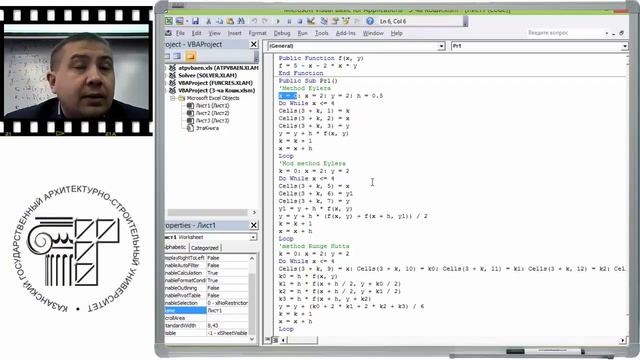This screenshot has width=640, height=360.
Task: Stop execution with the Reset icon
Action: [x=300, y=21]
